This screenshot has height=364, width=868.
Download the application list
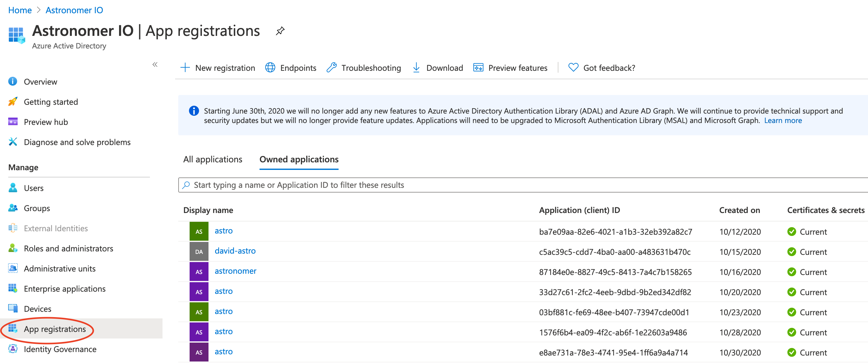pyautogui.click(x=437, y=68)
